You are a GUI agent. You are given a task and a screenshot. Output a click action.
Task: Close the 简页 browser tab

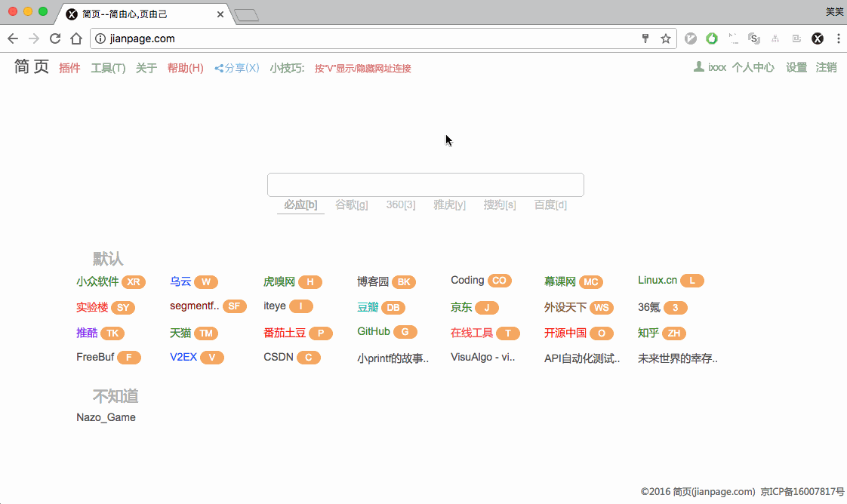(x=220, y=14)
